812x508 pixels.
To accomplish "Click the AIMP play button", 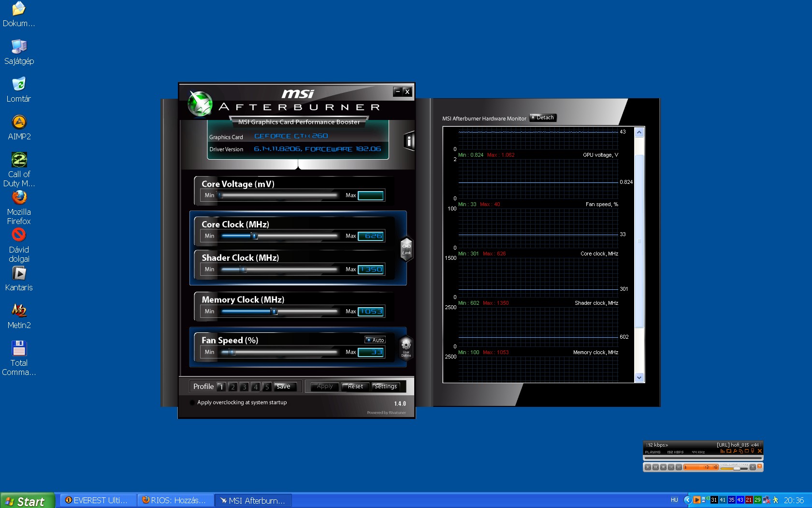I will 648,467.
